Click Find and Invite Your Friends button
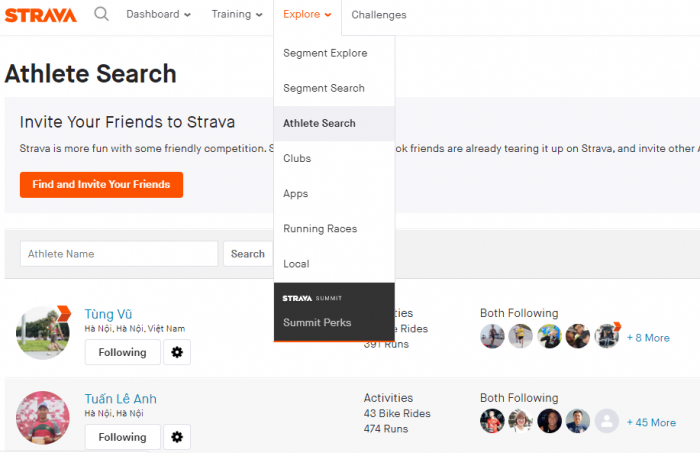Image resolution: width=700 pixels, height=453 pixels. point(101,185)
